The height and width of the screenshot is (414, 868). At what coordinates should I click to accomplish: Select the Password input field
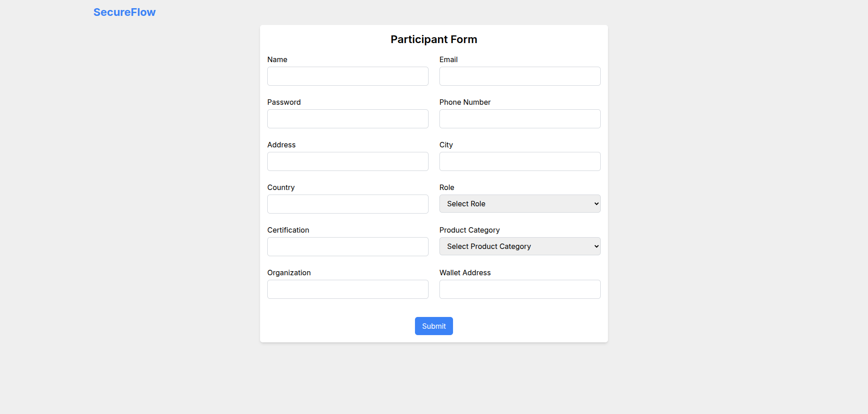pyautogui.click(x=347, y=119)
